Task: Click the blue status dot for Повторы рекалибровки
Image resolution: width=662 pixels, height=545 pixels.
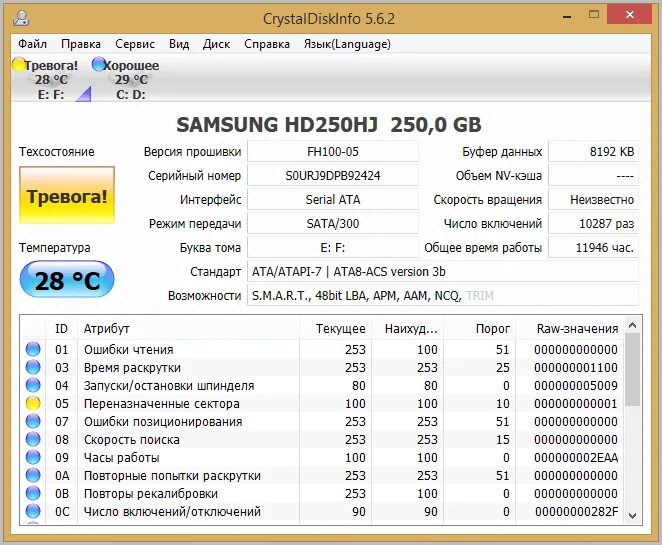Action: 33,493
